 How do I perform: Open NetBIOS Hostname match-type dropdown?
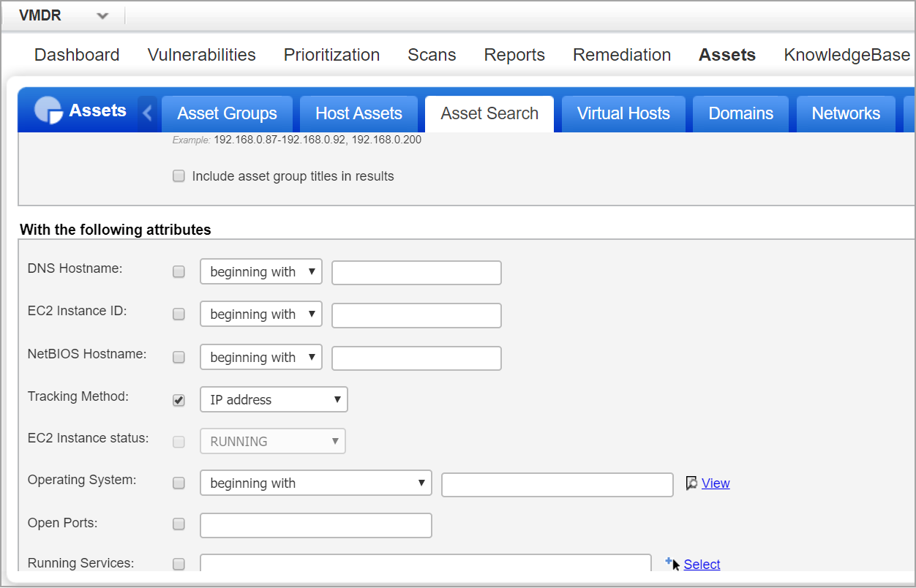coord(261,358)
